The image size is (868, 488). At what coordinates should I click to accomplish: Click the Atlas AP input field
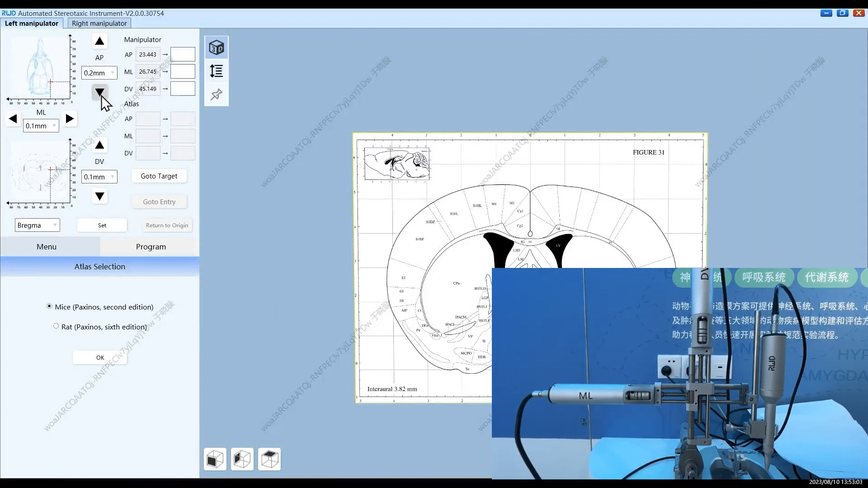tap(147, 118)
